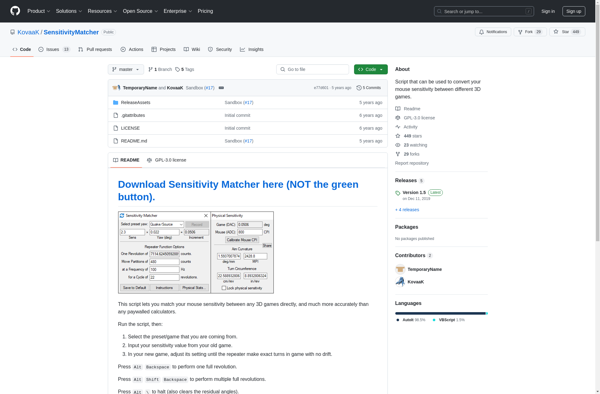Image resolution: width=600 pixels, height=394 pixels.
Task: Click the Sensitivity Matcher screenshot image
Action: [196, 252]
